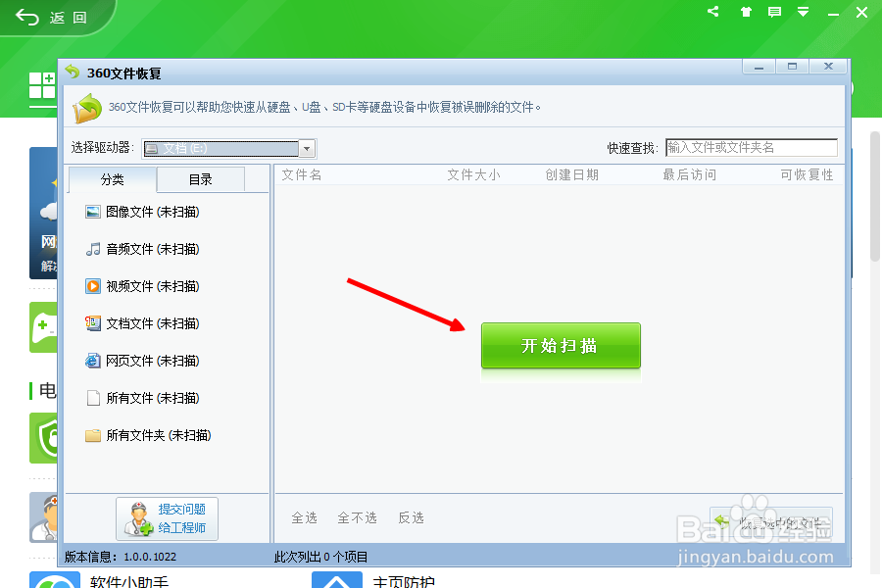Click the 恢复选中的文件 button
Image resolution: width=882 pixels, height=588 pixels.
[771, 524]
